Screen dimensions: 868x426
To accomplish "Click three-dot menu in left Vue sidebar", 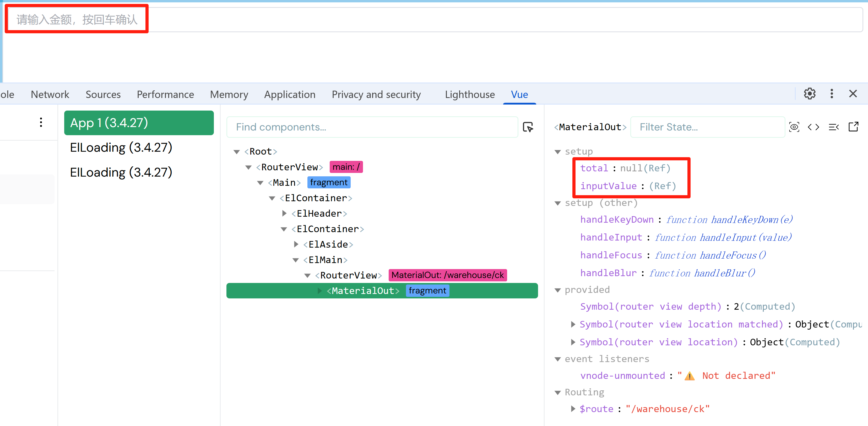I will (x=41, y=122).
